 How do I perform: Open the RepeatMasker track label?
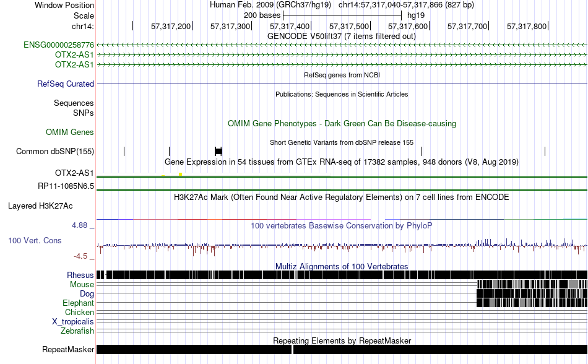[68, 349]
